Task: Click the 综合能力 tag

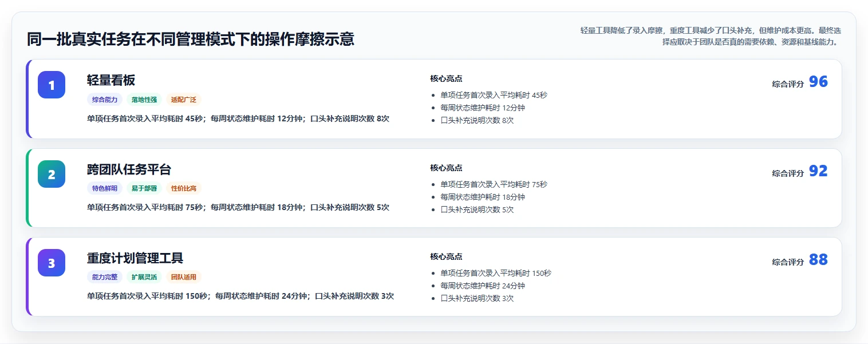Action: coord(105,100)
